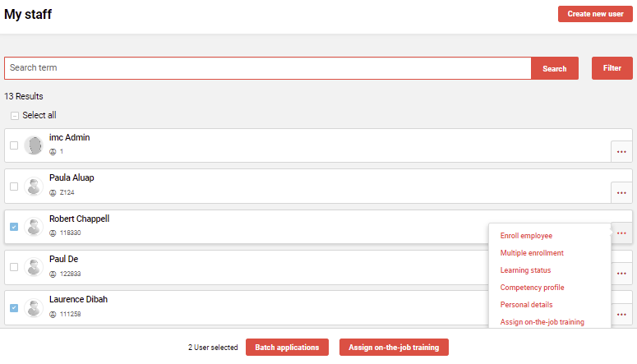This screenshot has width=637, height=364.
Task: Choose Enroll employee from the menu
Action: click(526, 236)
